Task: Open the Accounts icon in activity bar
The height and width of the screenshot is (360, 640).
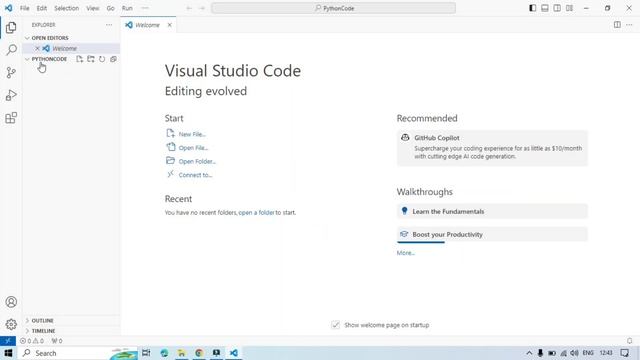Action: 11,302
